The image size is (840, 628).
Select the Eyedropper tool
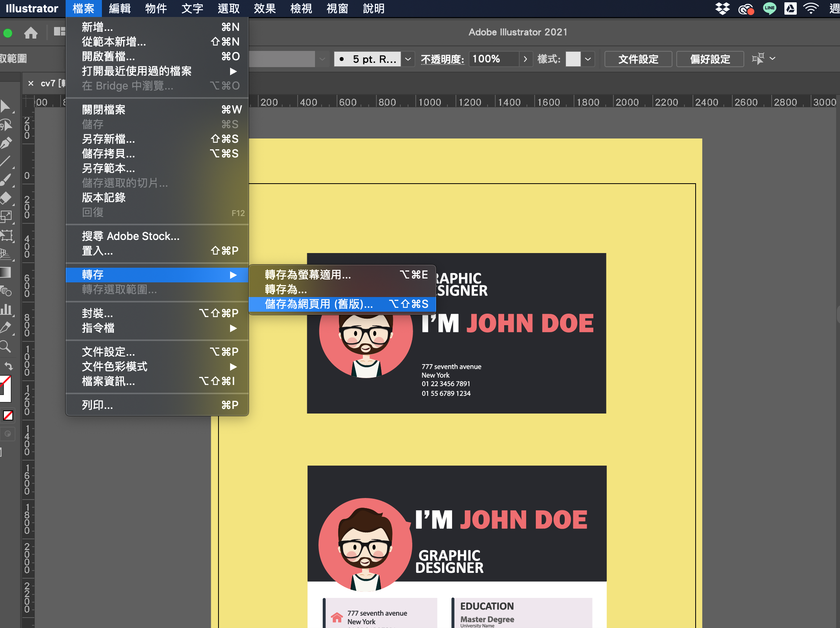point(6,328)
